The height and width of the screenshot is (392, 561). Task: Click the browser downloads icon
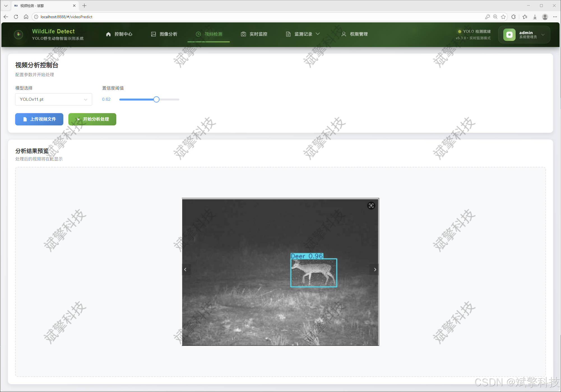(535, 17)
